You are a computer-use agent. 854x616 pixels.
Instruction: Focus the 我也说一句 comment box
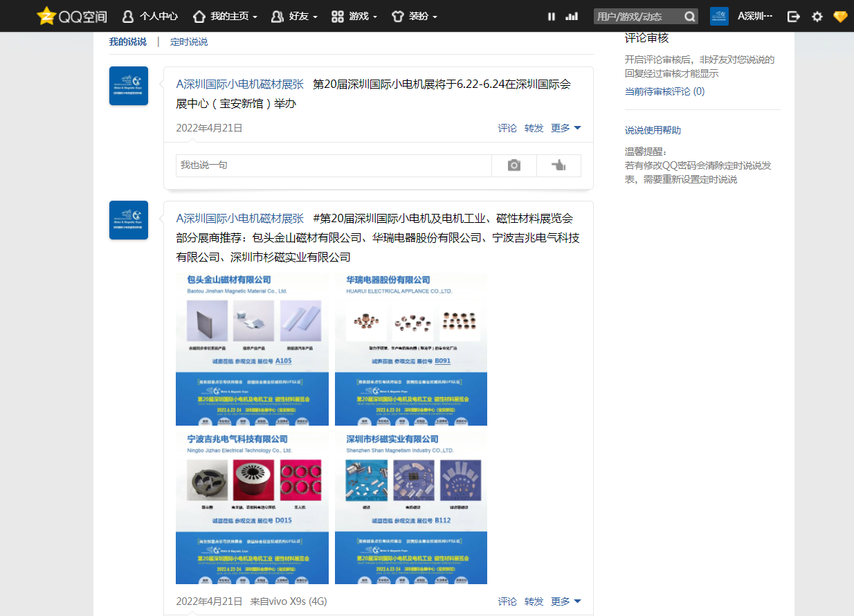334,165
